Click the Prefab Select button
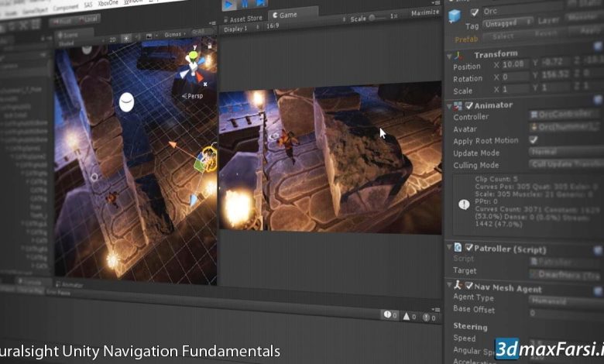Viewport: 604px width, 364px height. click(x=503, y=36)
